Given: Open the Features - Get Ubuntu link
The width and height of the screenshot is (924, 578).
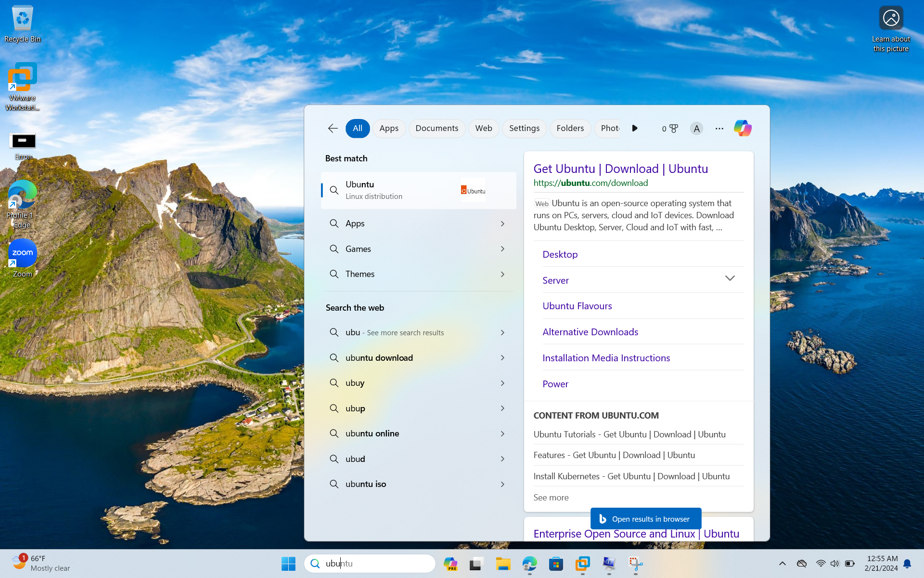Looking at the screenshot, I should click(x=614, y=455).
